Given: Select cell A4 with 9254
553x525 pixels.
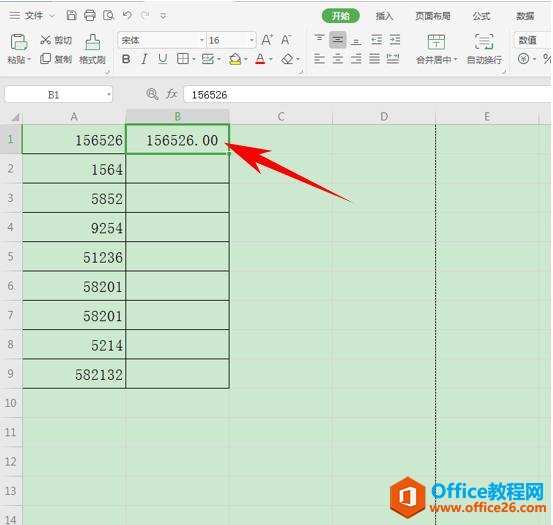Looking at the screenshot, I should tap(74, 227).
